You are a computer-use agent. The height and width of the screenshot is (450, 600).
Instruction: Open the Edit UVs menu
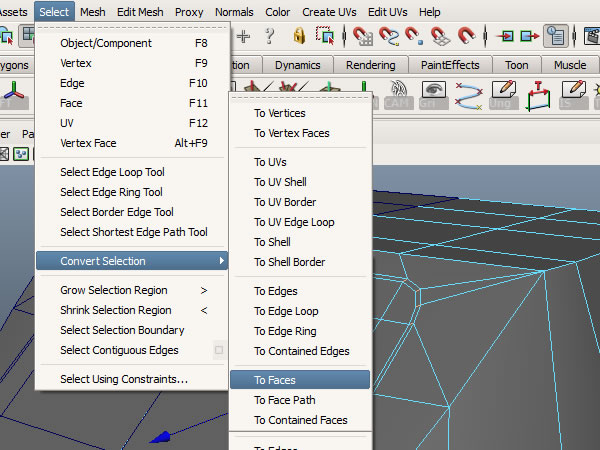[387, 12]
